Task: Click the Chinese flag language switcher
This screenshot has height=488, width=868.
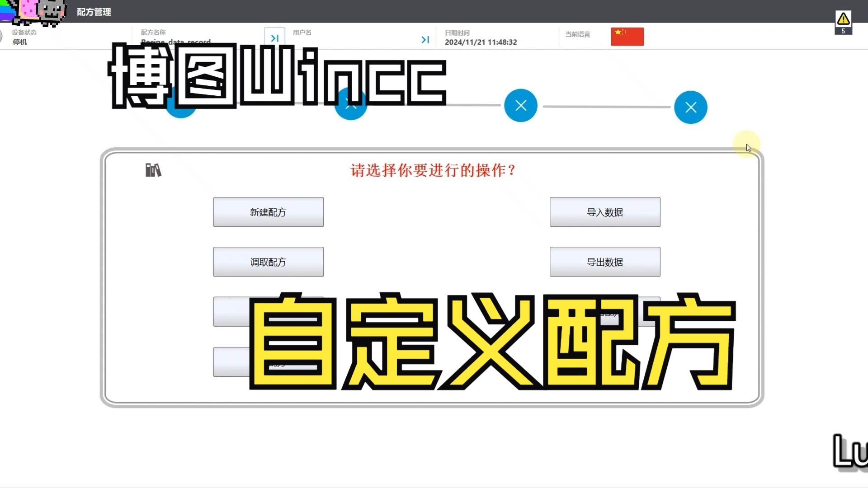Action: point(627,37)
